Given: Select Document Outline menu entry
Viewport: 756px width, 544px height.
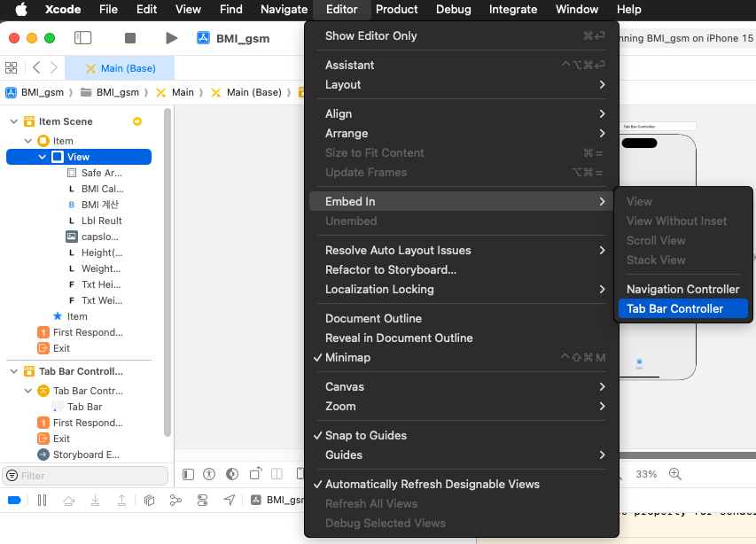Looking at the screenshot, I should (462, 318).
